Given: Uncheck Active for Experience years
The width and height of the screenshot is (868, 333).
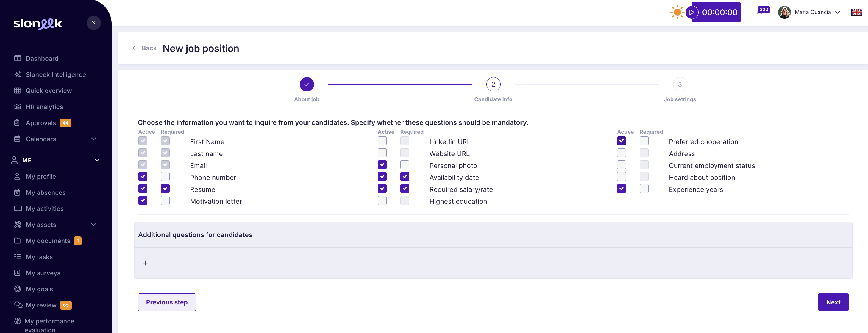Looking at the screenshot, I should click(621, 189).
